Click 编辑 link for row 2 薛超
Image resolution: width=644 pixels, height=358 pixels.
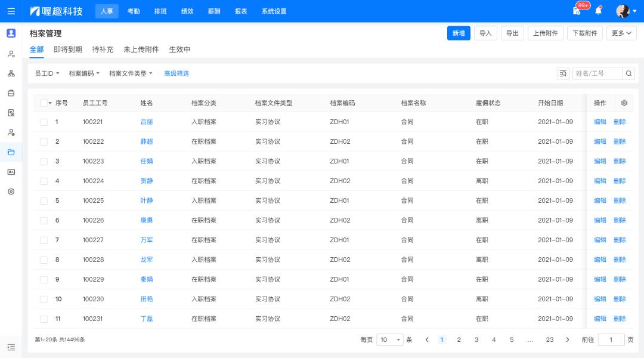coord(600,141)
